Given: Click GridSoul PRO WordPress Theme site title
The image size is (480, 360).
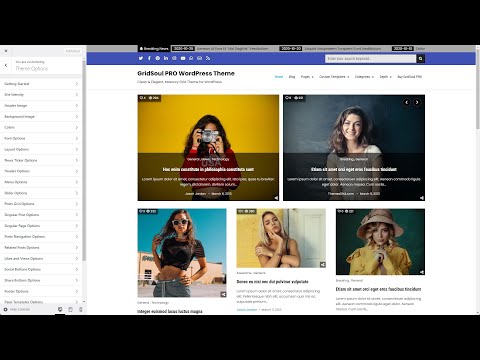Looking at the screenshot, I should click(x=186, y=73).
